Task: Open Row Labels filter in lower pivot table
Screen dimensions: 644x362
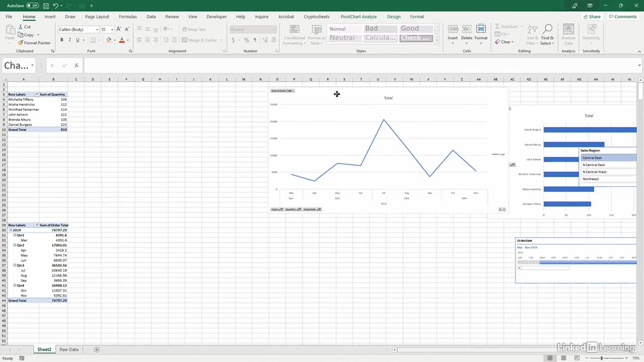Action: pyautogui.click(x=36, y=225)
